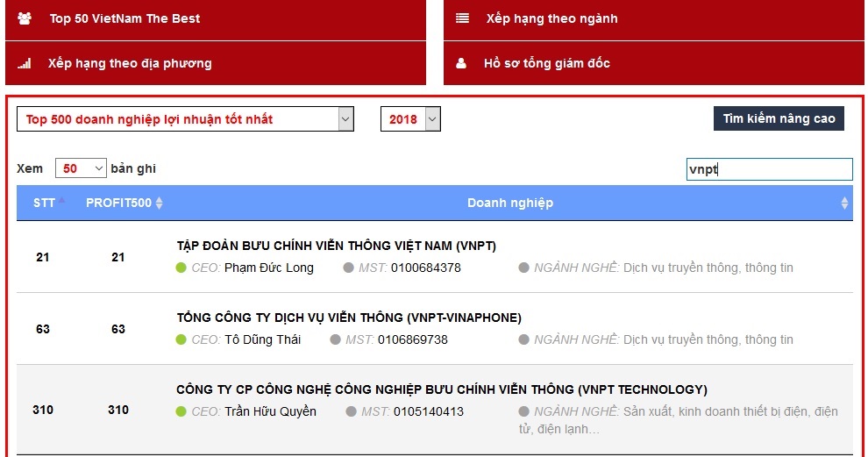Open TẬP ĐOÀN BƯU CHÍNH VIỄN THÔNG (VNPT) link
868x457 pixels.
point(336,246)
